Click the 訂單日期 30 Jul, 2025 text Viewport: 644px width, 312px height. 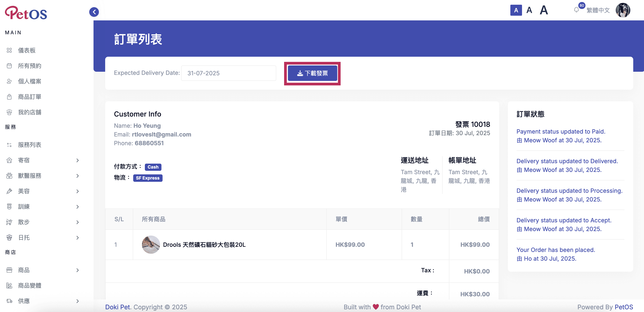coord(459,133)
